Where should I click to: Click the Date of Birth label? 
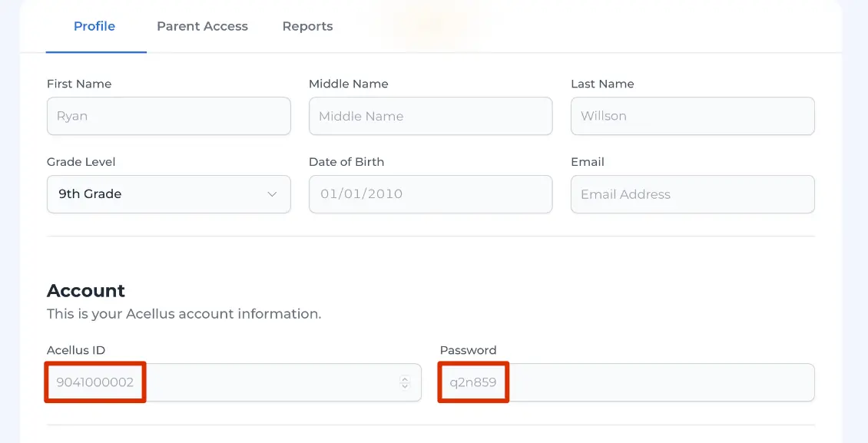tap(346, 162)
